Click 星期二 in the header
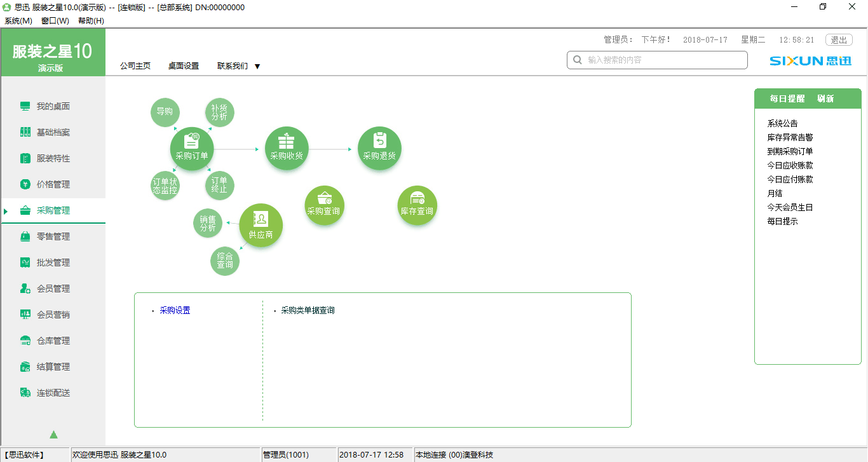Viewport: 868px width, 462px height. [x=753, y=39]
